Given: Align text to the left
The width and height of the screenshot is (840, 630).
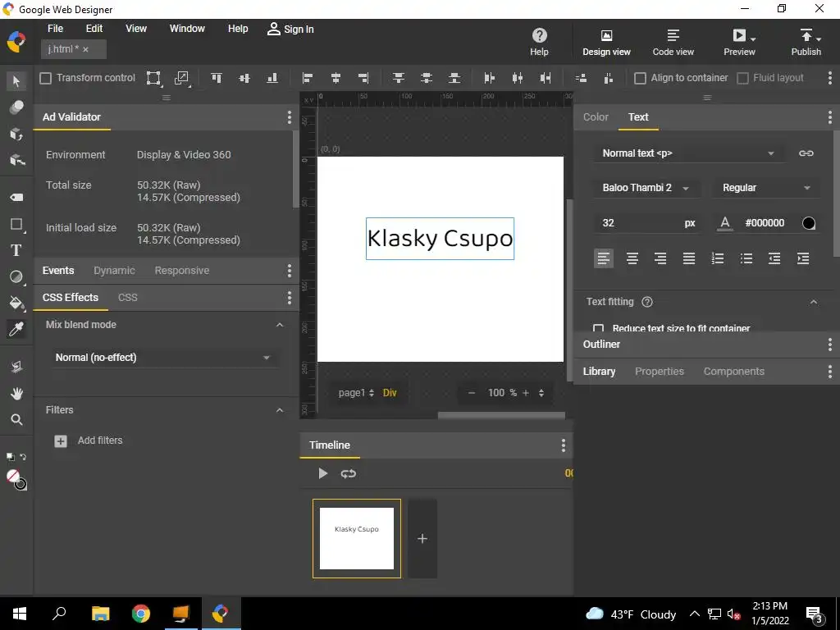Looking at the screenshot, I should (x=604, y=258).
